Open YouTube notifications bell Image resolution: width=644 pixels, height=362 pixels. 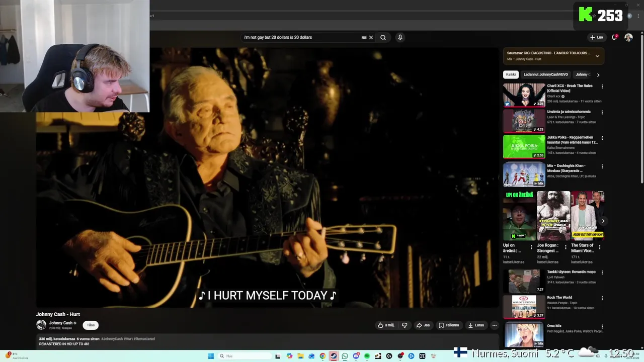click(614, 37)
